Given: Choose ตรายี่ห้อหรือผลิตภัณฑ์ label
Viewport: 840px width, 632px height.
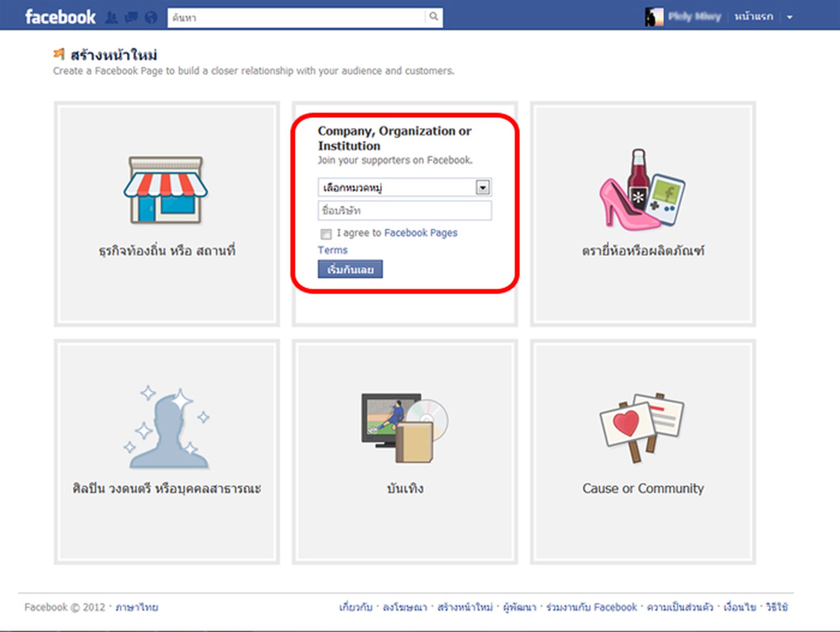Looking at the screenshot, I should pyautogui.click(x=643, y=251).
